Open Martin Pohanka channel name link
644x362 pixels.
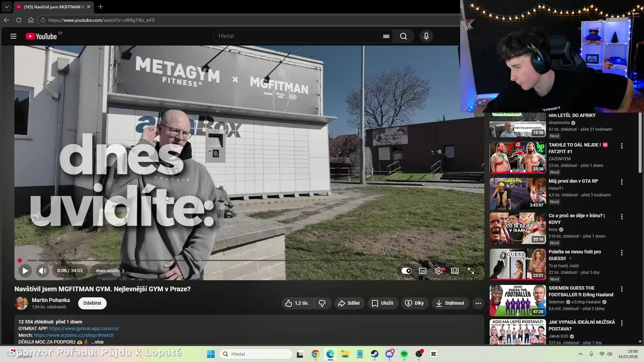[x=51, y=300]
